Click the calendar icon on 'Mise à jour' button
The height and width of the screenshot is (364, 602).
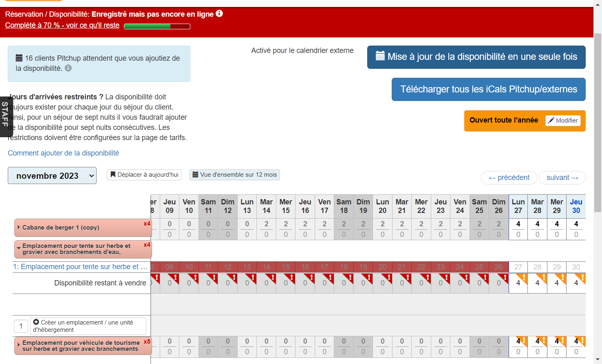[380, 56]
